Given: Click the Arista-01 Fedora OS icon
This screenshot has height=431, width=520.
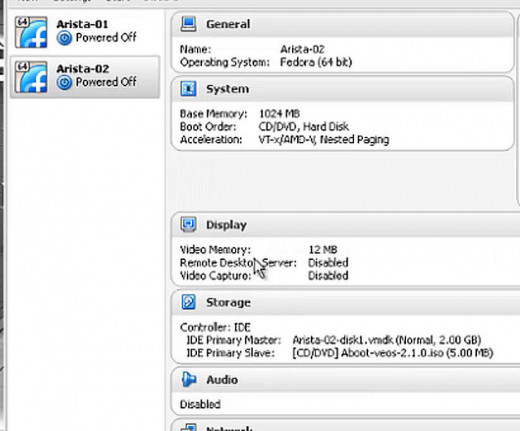Looking at the screenshot, I should [x=31, y=32].
